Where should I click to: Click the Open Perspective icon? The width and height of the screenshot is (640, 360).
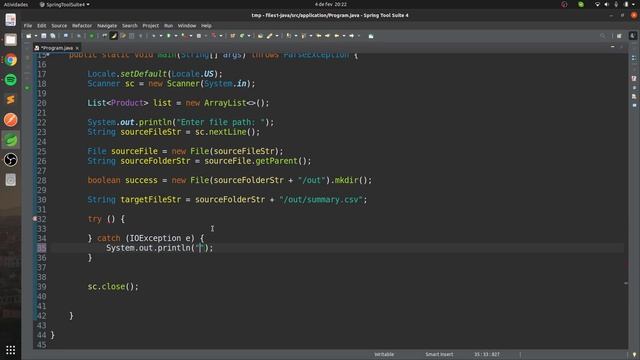point(619,36)
